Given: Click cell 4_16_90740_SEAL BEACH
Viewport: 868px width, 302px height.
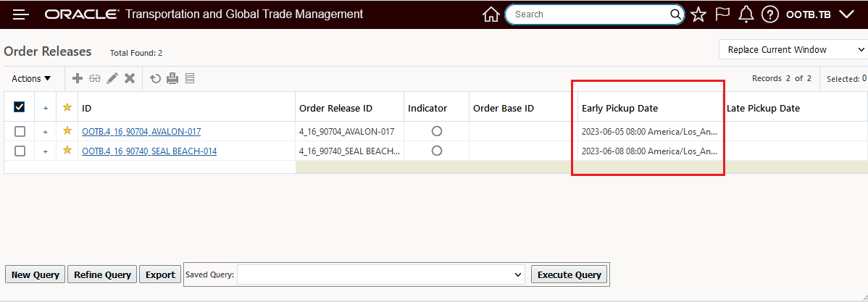Looking at the screenshot, I should 349,151.
